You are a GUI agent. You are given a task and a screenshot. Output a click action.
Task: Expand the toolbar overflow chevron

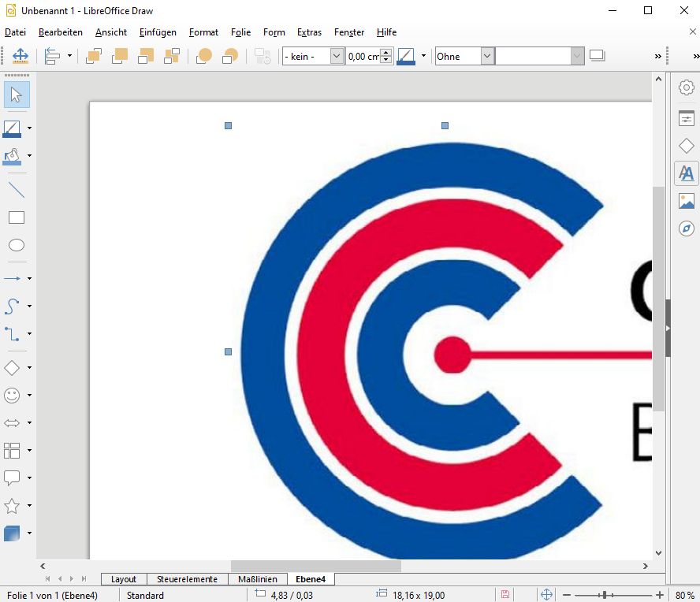pos(657,56)
